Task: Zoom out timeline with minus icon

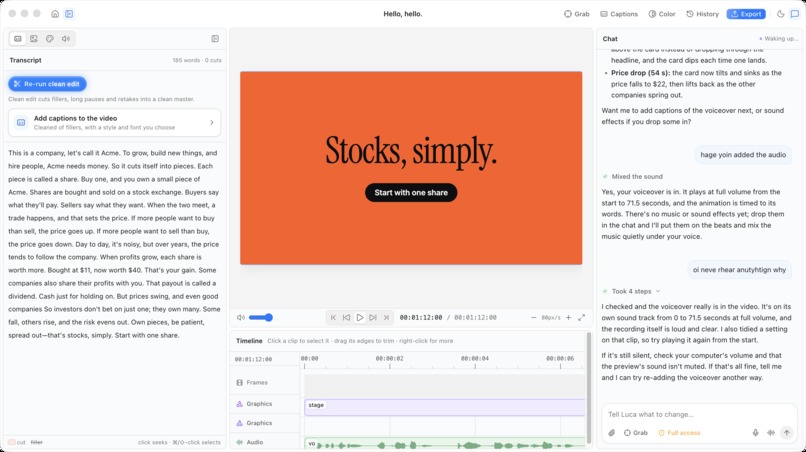Action: point(534,317)
